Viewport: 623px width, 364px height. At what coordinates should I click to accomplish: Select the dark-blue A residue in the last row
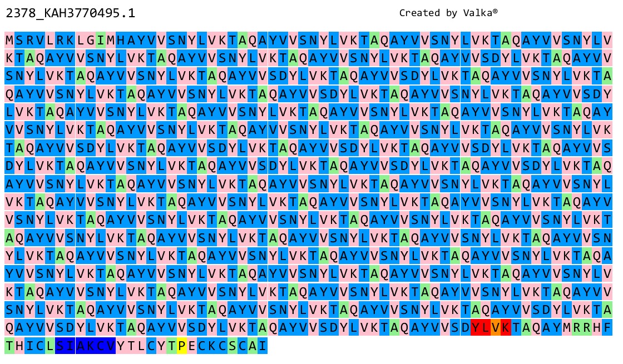click(x=80, y=346)
